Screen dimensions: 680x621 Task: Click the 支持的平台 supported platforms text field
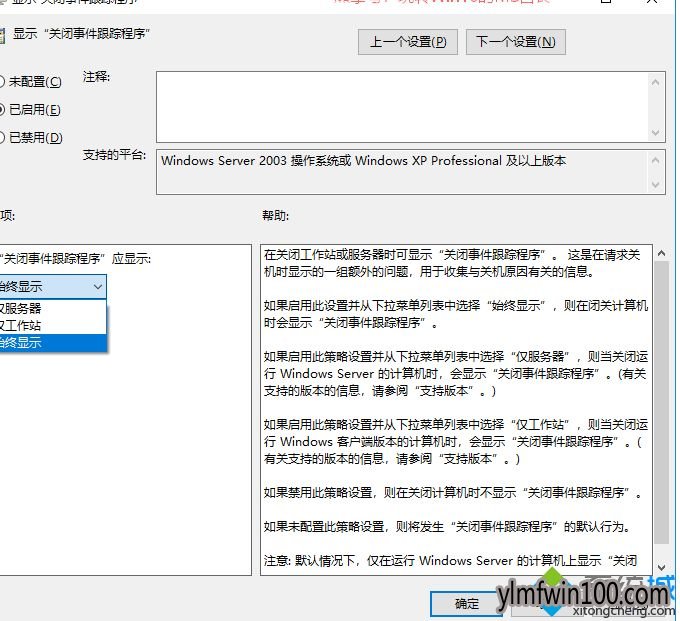(402, 172)
